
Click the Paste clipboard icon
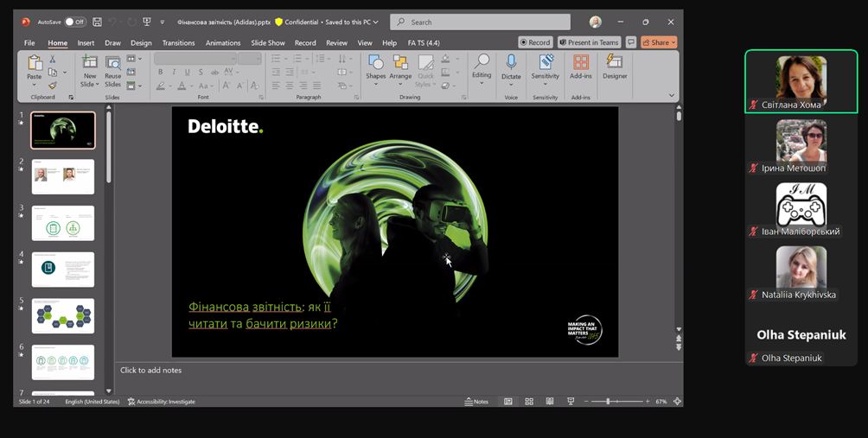(35, 64)
